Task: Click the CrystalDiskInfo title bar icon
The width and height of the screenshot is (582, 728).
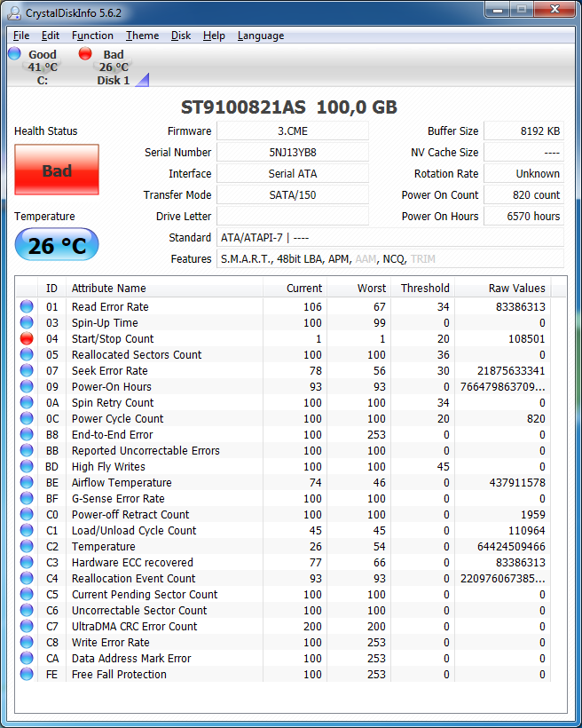Action: (x=14, y=12)
